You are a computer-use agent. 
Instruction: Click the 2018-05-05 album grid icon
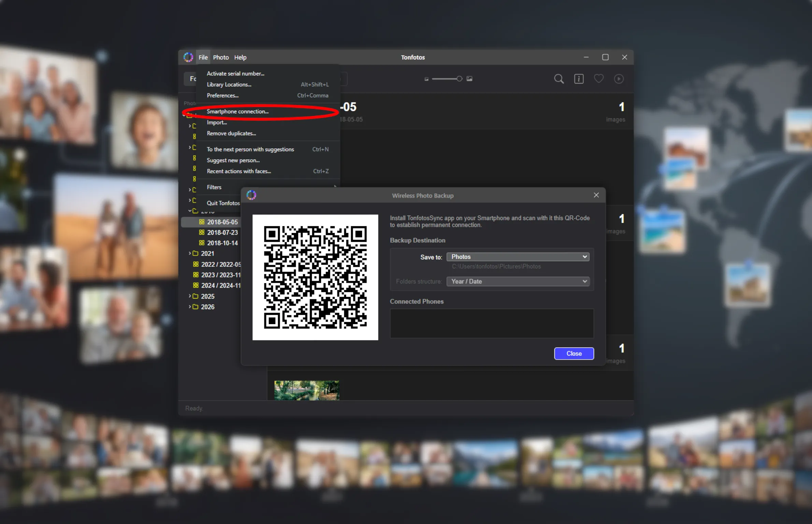[202, 222]
